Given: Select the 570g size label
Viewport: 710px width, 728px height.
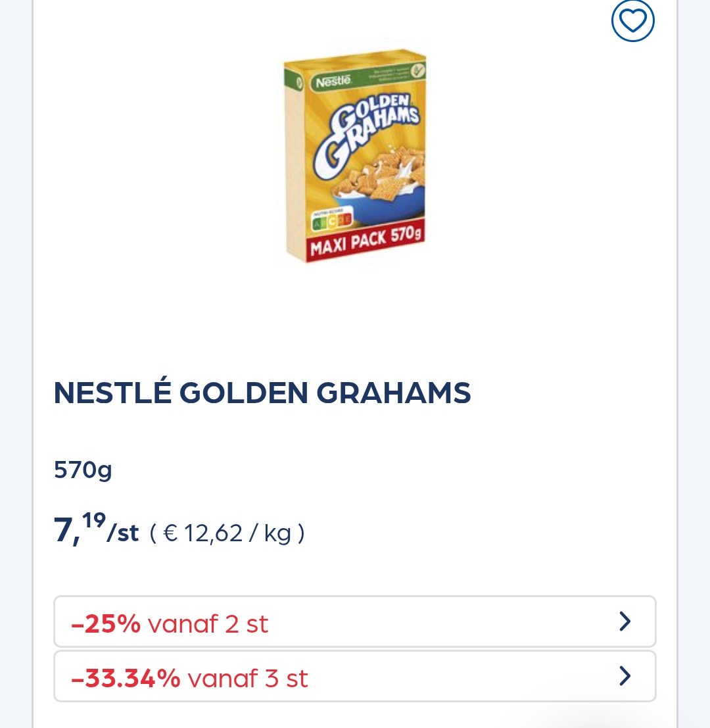Looking at the screenshot, I should point(82,469).
